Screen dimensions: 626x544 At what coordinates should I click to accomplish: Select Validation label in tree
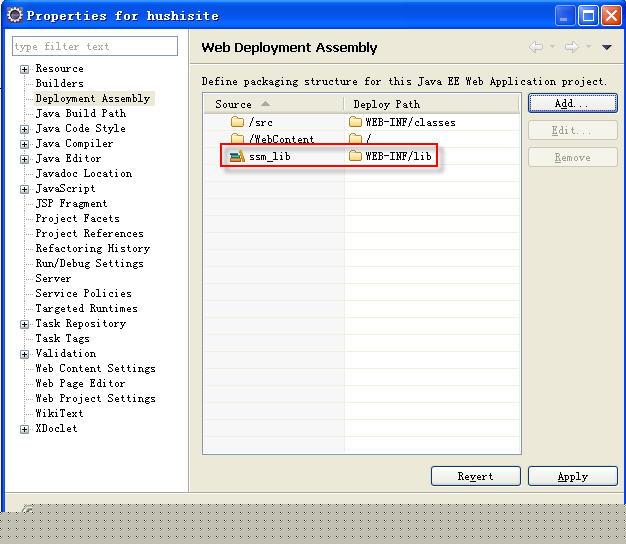[x=65, y=353]
